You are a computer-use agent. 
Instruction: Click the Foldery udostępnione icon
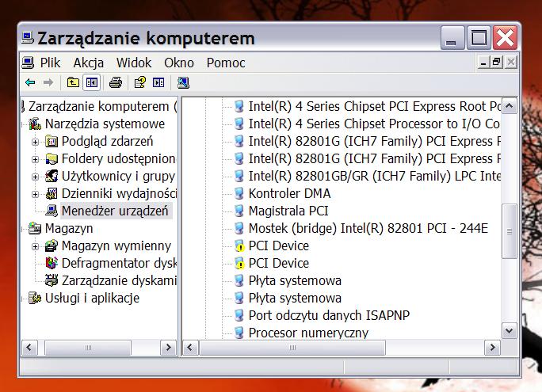coord(52,159)
